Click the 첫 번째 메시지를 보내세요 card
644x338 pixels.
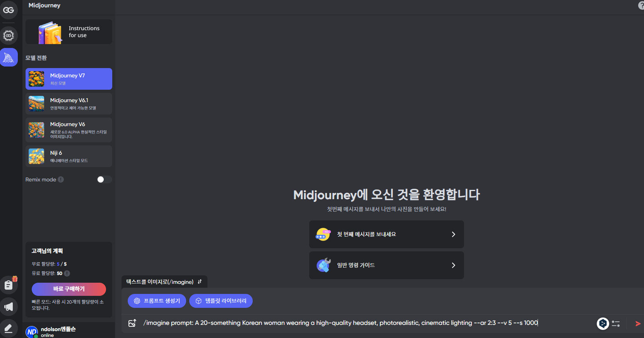tap(387, 234)
